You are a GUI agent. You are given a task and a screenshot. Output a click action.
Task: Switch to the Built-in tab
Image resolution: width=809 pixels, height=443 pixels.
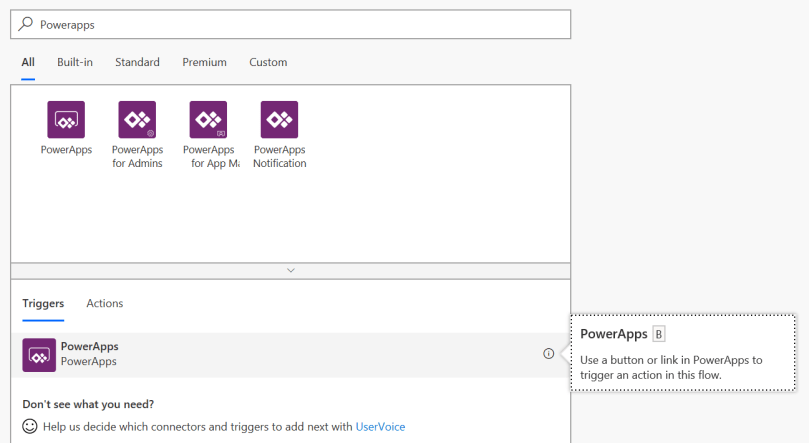[x=75, y=62]
